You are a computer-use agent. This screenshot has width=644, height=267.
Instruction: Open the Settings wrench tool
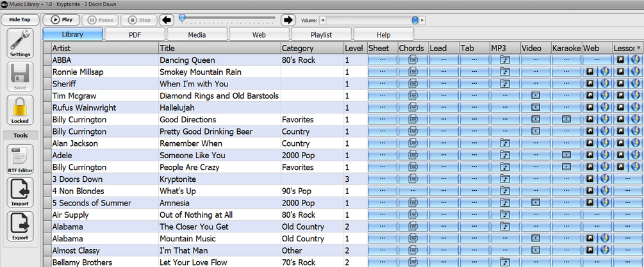click(20, 43)
